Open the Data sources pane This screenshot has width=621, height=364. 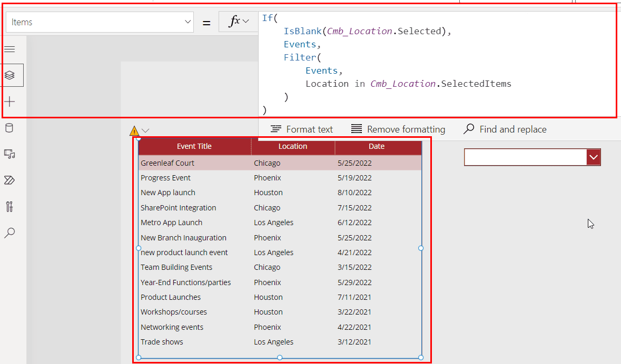pos(9,127)
